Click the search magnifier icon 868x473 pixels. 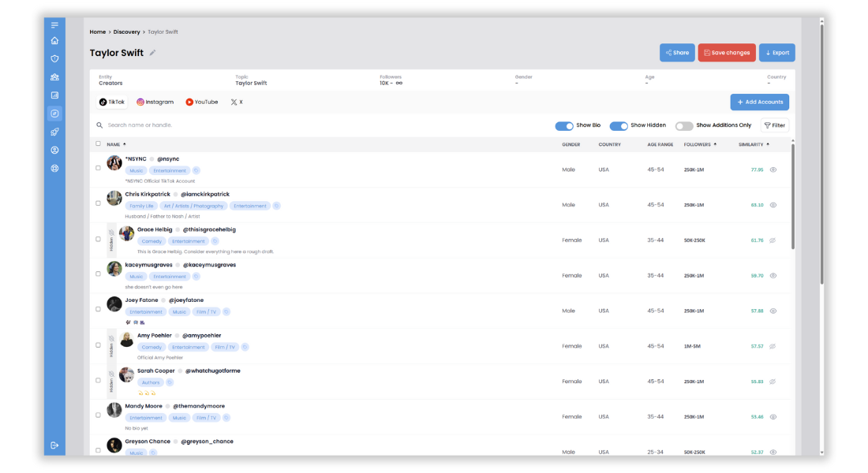99,125
